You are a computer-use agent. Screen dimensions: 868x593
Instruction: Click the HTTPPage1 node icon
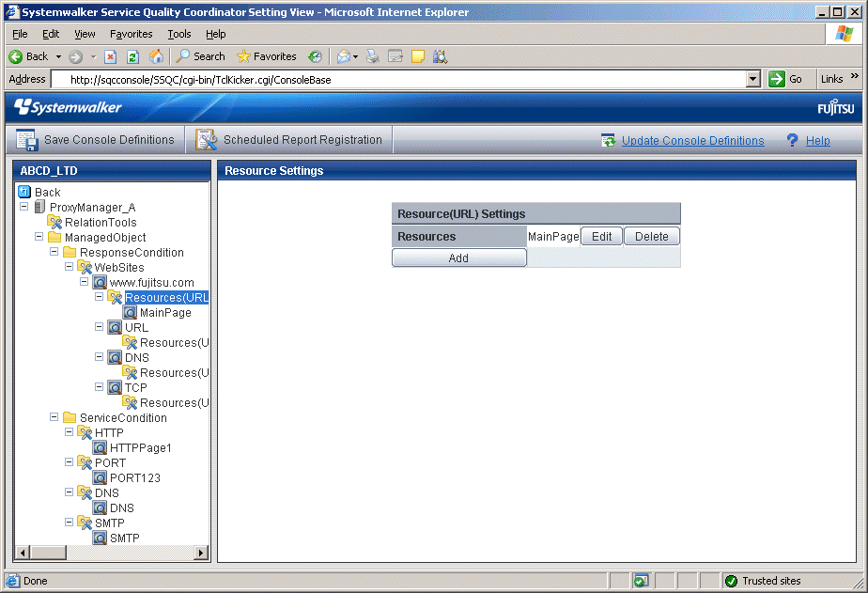(100, 447)
